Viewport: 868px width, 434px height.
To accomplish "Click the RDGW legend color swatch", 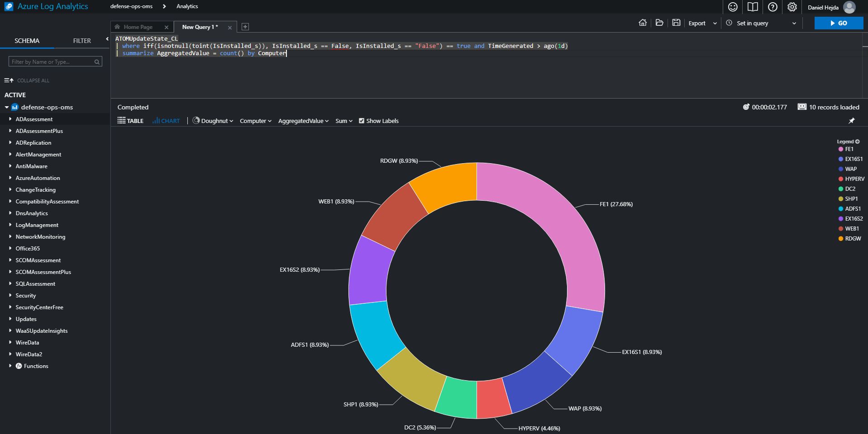I will (x=841, y=239).
